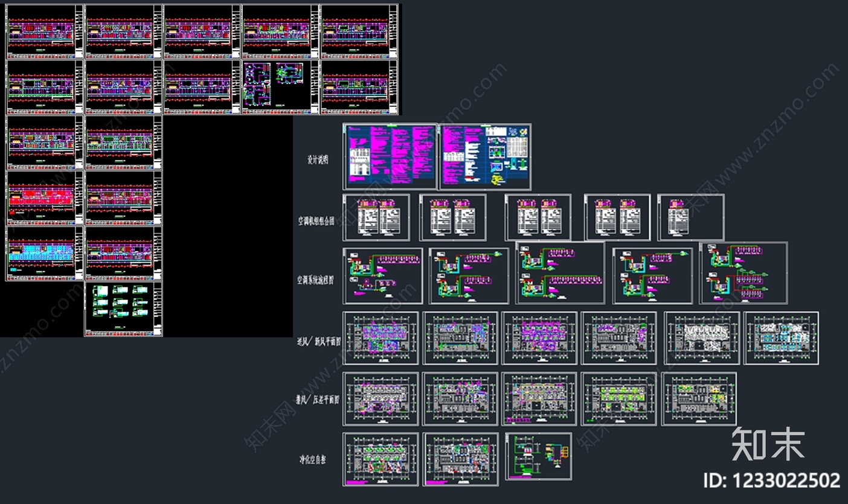Open the lone detail-drawings sheet below the left grid
This screenshot has width=848, height=504.
click(123, 310)
